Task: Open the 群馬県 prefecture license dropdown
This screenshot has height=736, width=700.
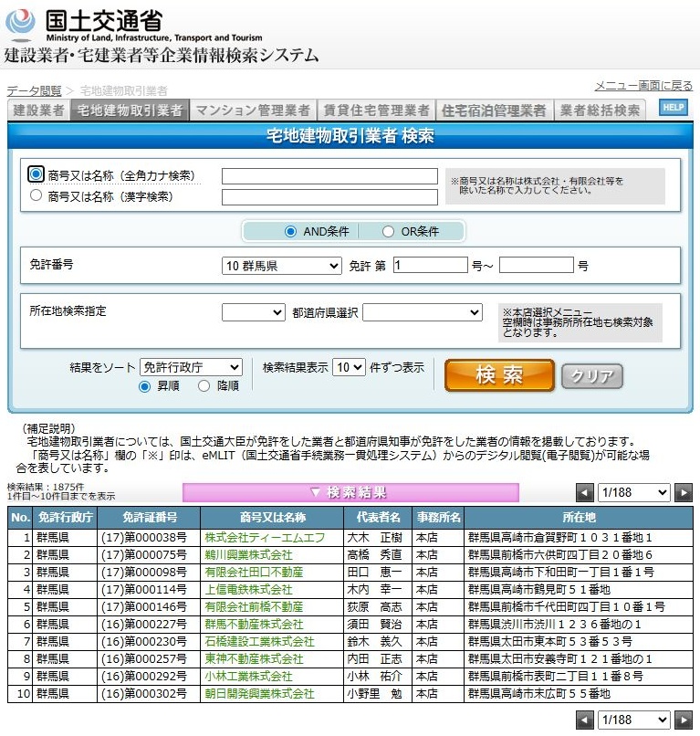Action: [x=282, y=266]
